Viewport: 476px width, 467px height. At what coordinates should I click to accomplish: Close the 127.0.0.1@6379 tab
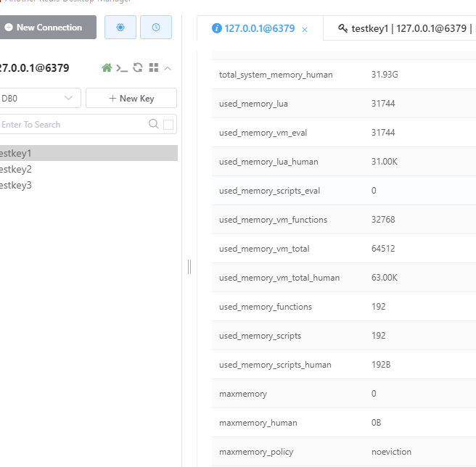[305, 30]
